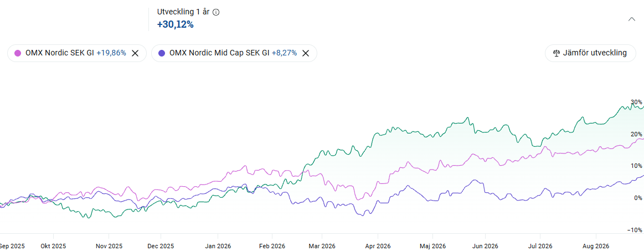Viewport: 644px width, 251px height.
Task: Select the OMX Nordic Mid Cap SEK GI chip label
Action: (x=219, y=53)
